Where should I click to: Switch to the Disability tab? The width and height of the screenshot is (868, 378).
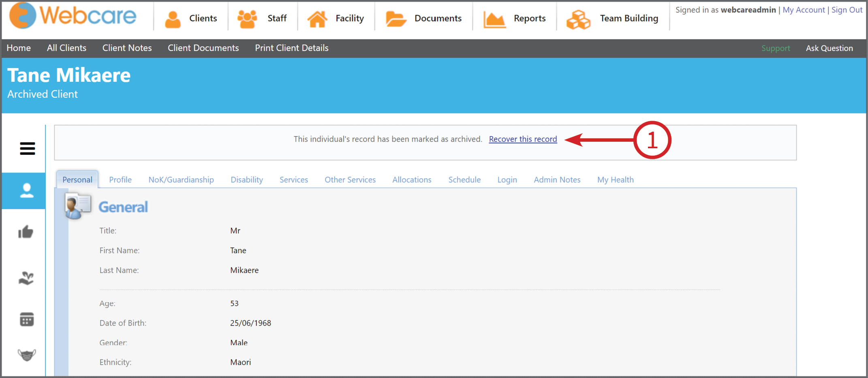point(246,179)
